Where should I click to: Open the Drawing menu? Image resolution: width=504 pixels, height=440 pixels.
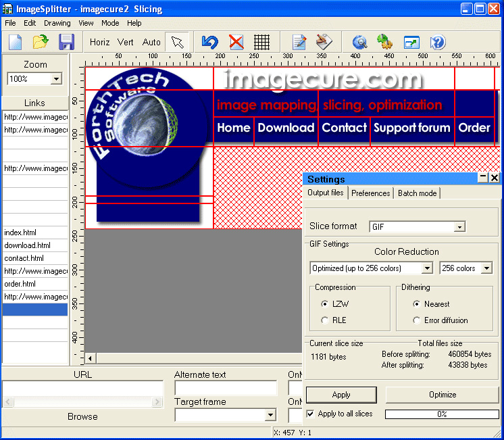point(57,23)
